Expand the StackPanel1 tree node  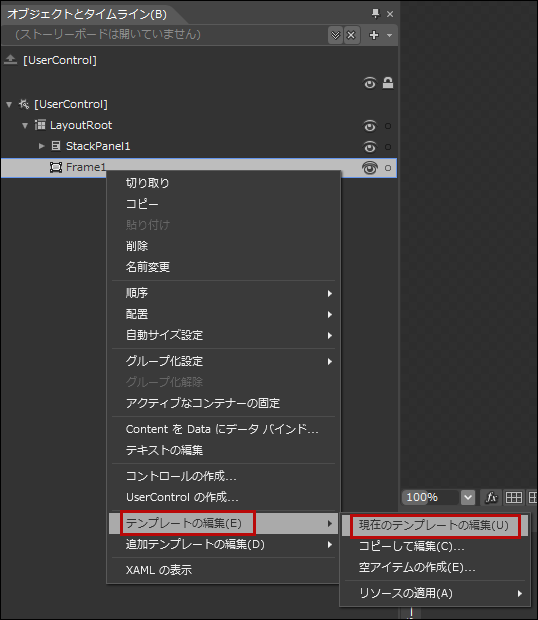coord(42,146)
